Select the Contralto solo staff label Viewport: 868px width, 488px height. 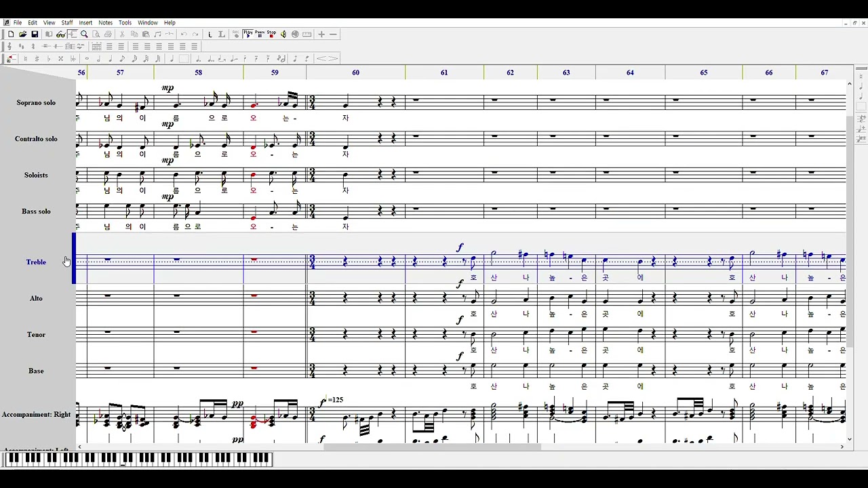[x=36, y=139]
